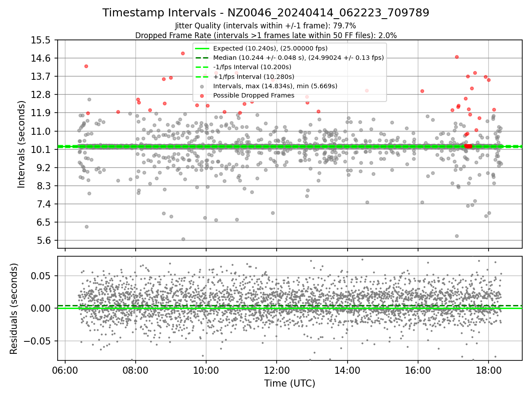Click the 16:00 time axis label
This screenshot has height=399, width=532.
(418, 370)
